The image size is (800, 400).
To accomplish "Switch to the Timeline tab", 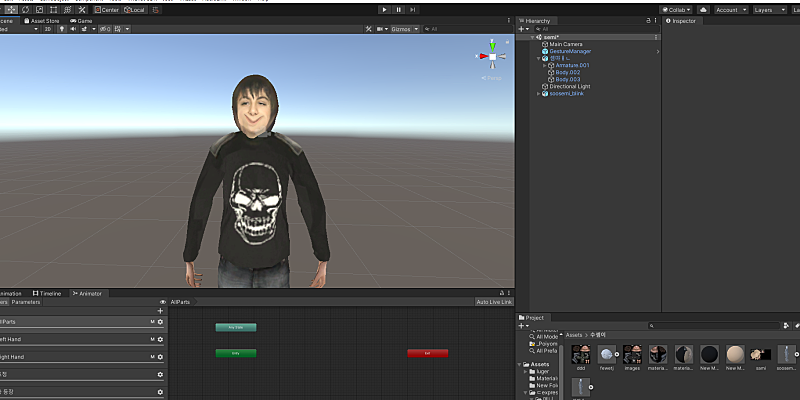I will [47, 293].
